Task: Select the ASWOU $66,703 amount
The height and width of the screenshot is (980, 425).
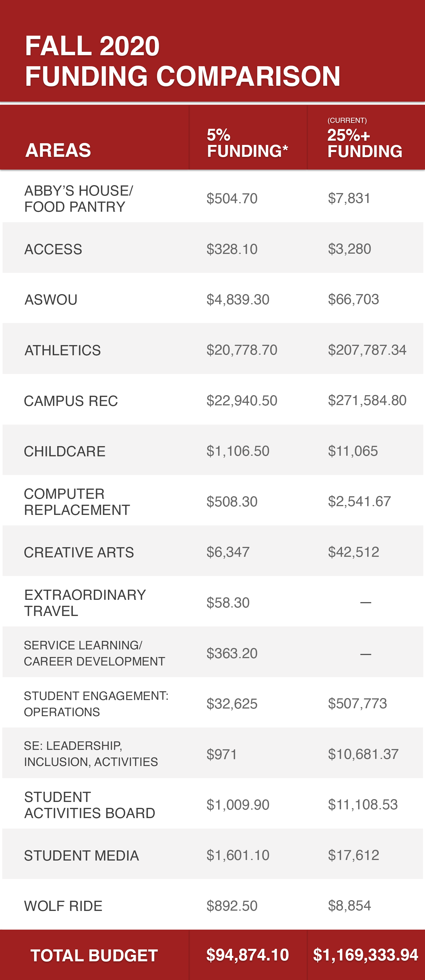Action: coord(353,299)
